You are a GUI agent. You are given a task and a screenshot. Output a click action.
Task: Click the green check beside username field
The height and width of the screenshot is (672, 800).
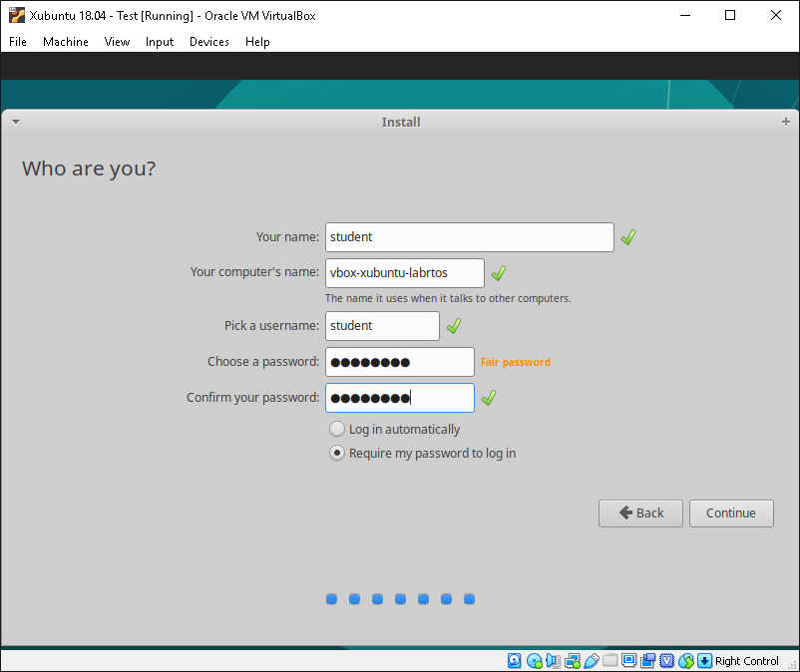point(454,326)
